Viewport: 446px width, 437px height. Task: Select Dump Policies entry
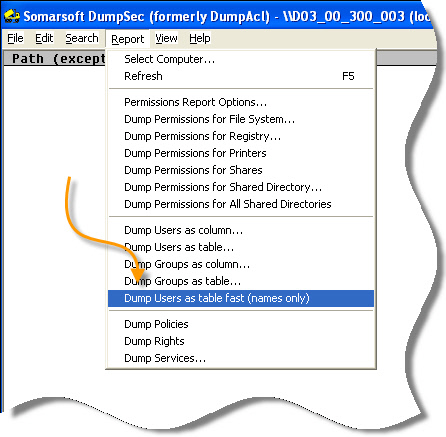pyautogui.click(x=241, y=324)
